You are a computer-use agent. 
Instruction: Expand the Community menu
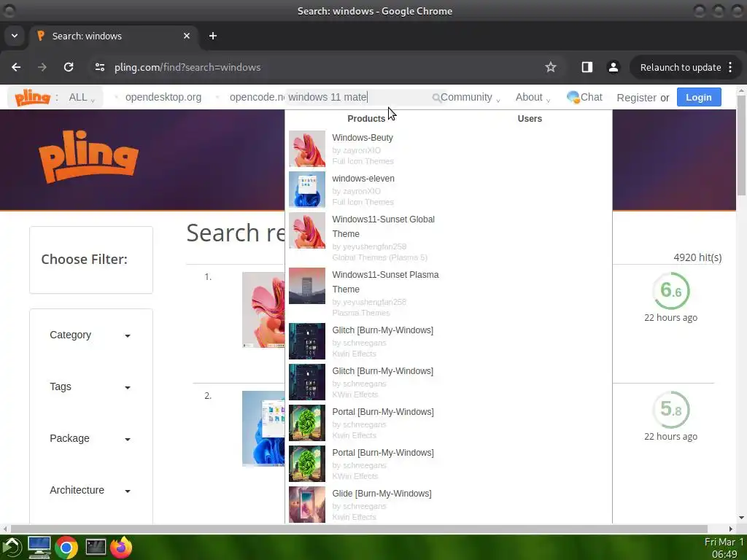coord(471,97)
